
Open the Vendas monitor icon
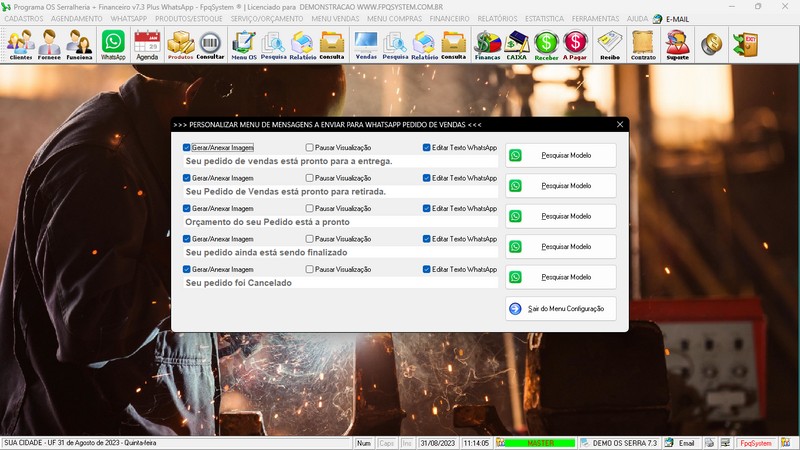coord(366,45)
